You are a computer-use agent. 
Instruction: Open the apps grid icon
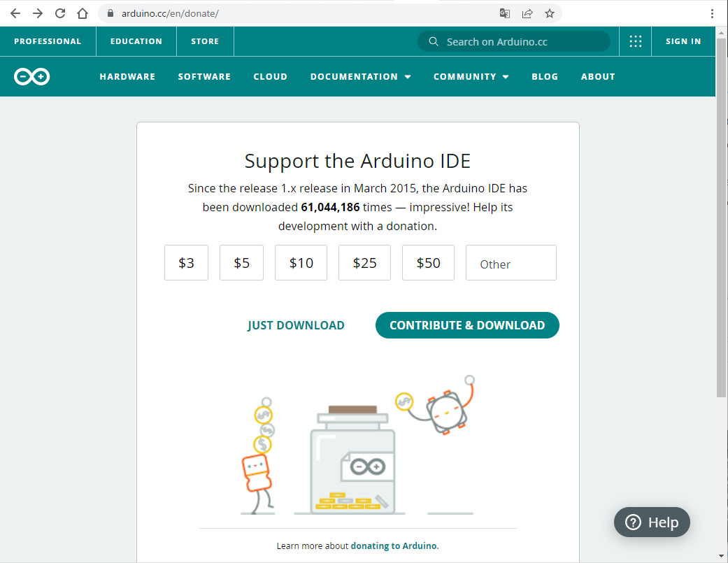[x=635, y=41]
